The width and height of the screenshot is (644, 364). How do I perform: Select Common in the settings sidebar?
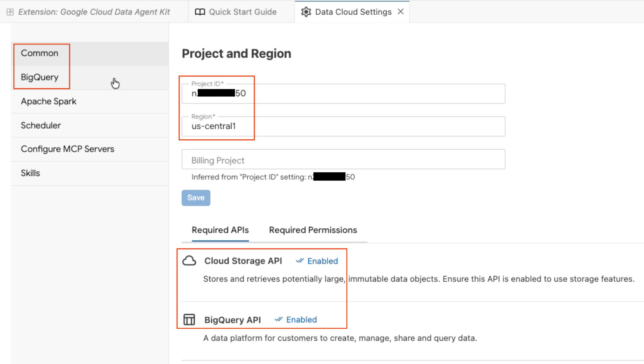click(x=90, y=53)
